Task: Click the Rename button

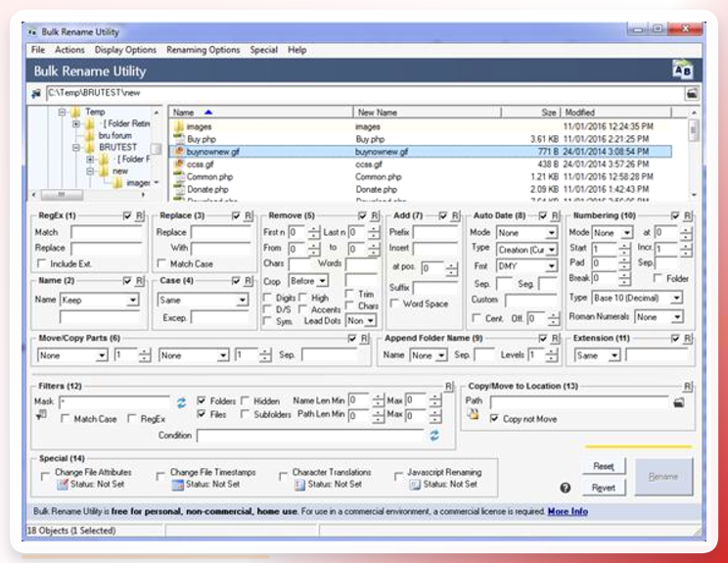Action: point(663,477)
